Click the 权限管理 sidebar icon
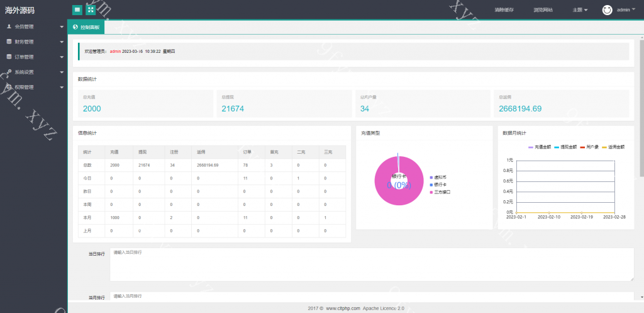The image size is (644, 313). (x=9, y=87)
